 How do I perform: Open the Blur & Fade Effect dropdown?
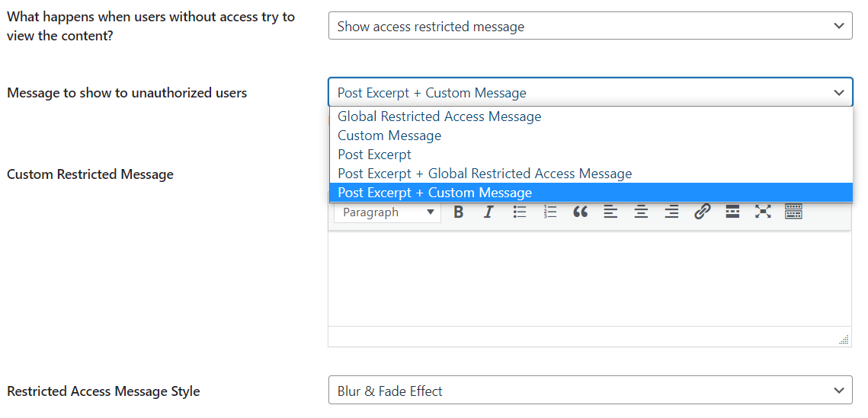[590, 391]
